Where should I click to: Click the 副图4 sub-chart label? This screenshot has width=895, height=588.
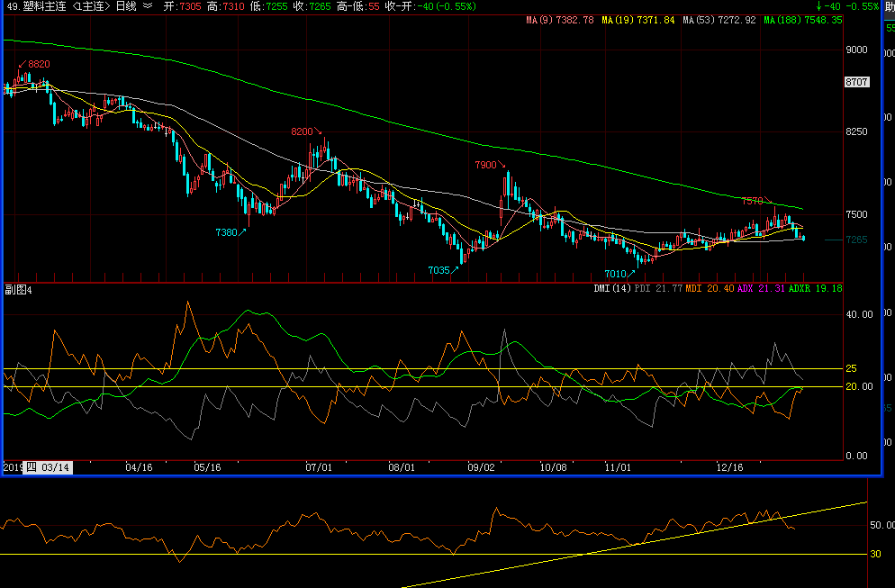tap(18, 290)
